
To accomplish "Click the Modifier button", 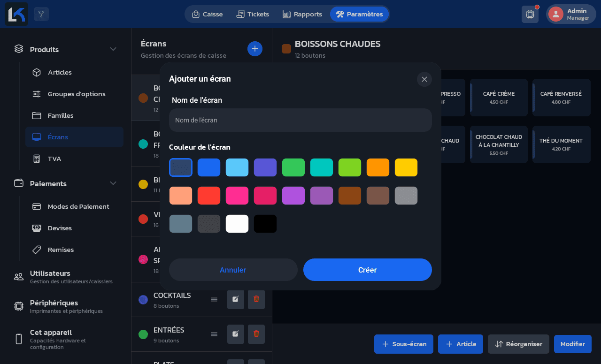I will point(573,344).
